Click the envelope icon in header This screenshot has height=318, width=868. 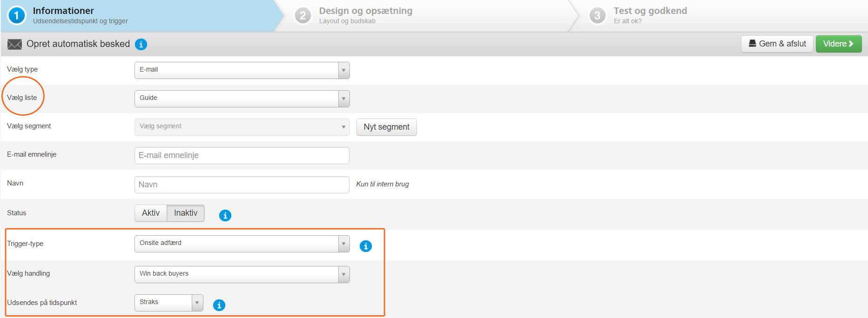tap(15, 44)
